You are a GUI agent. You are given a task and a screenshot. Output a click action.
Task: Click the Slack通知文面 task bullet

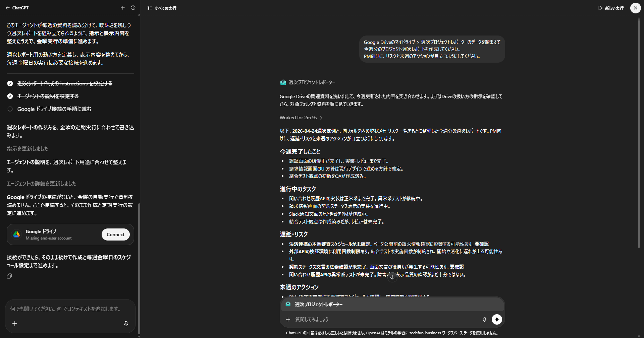(x=329, y=214)
